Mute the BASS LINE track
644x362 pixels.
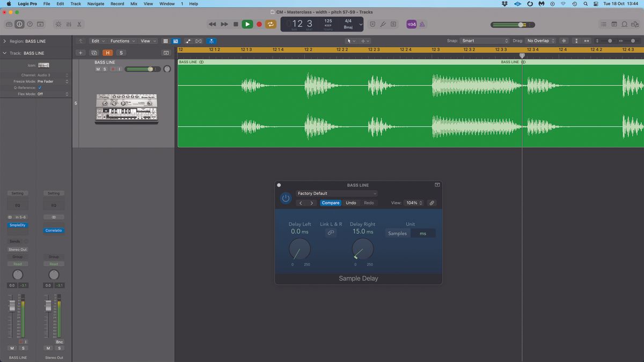pyautogui.click(x=98, y=69)
